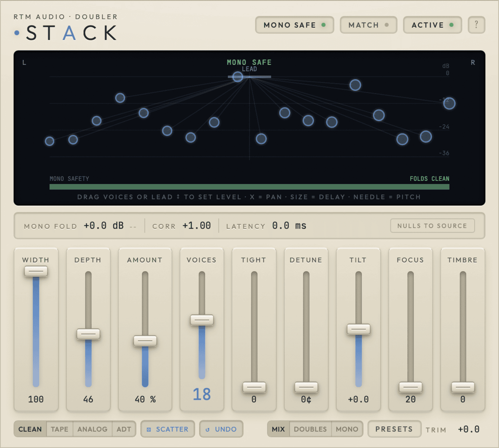
Task: Enable the MATCH toggle
Action: pos(368,25)
